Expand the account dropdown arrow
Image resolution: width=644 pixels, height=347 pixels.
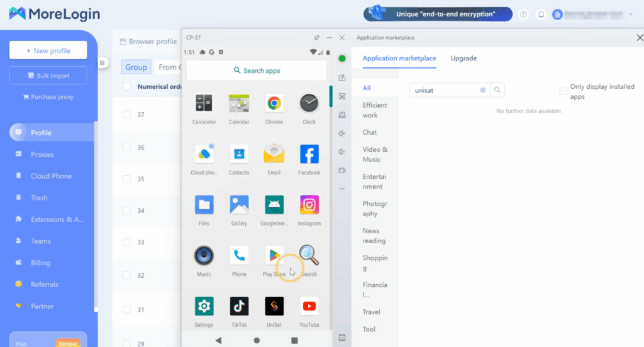click(631, 14)
